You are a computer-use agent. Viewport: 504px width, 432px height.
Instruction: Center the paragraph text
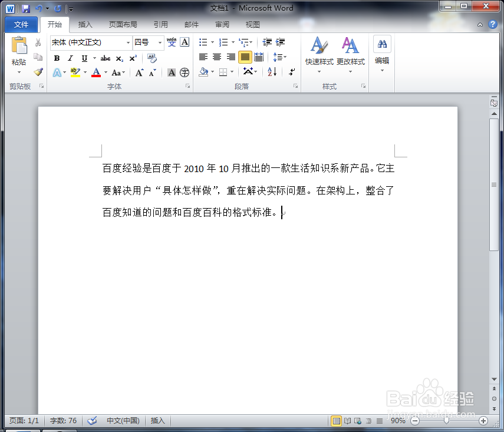[217, 57]
